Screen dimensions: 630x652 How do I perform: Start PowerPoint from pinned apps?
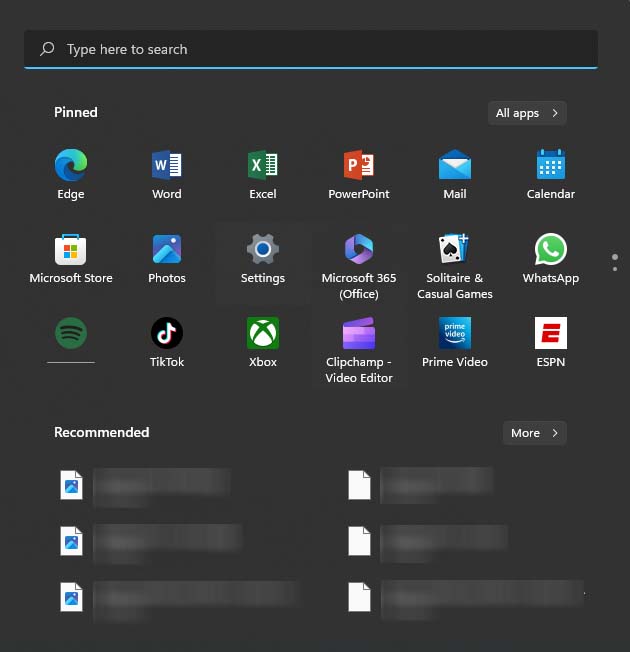[x=359, y=166]
